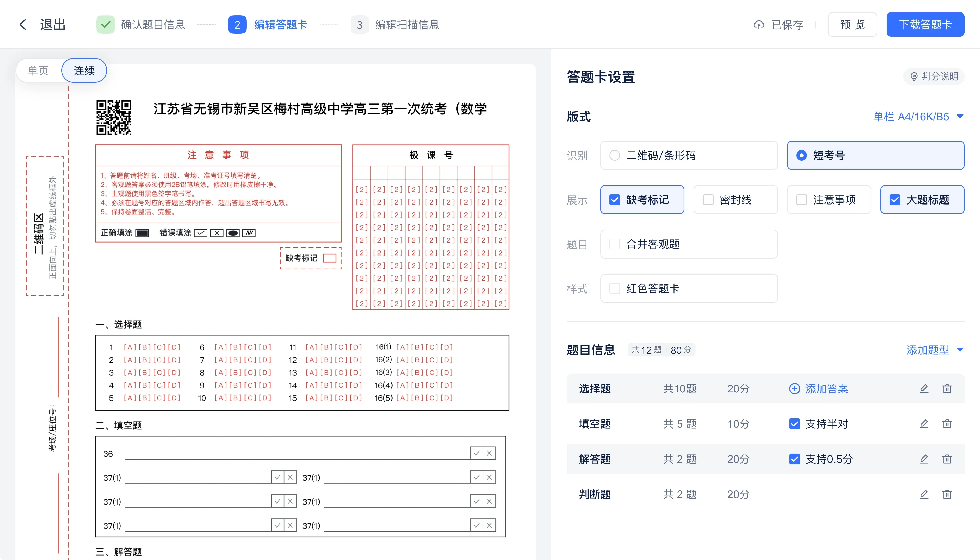Select the 二维码/条形码 radio option
The image size is (980, 560).
point(689,155)
